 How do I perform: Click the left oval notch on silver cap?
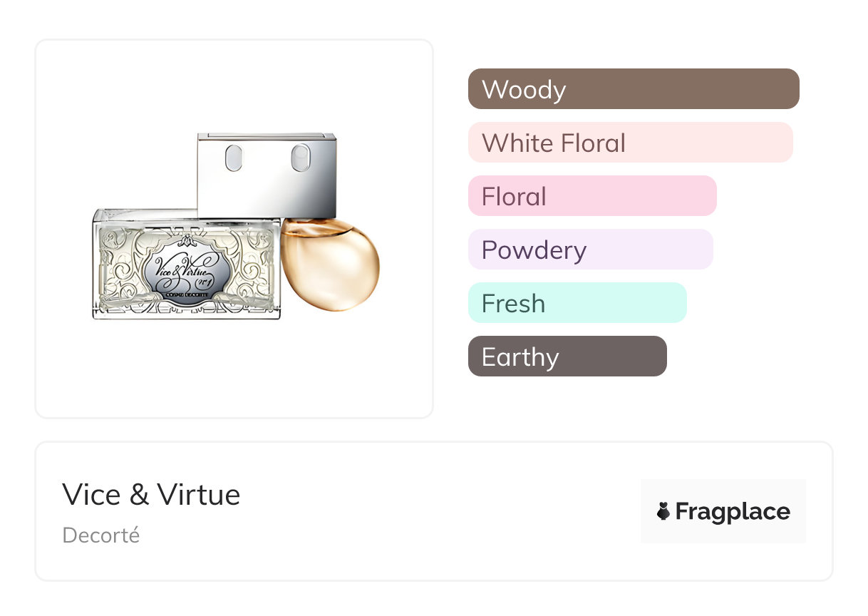tap(234, 157)
